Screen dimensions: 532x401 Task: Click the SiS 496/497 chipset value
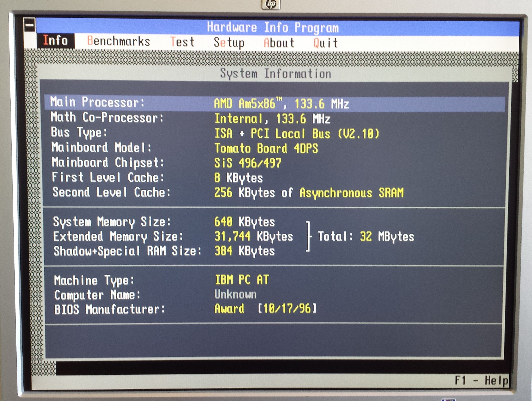248,163
